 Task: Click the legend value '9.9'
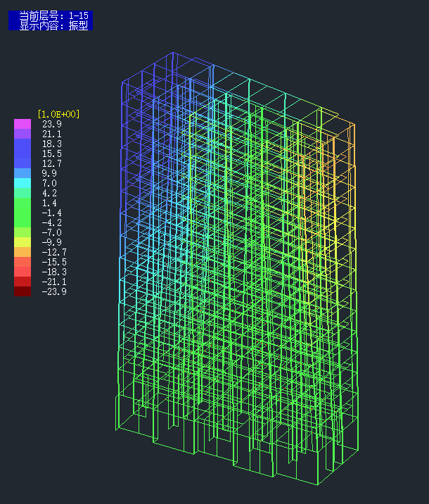click(x=49, y=173)
